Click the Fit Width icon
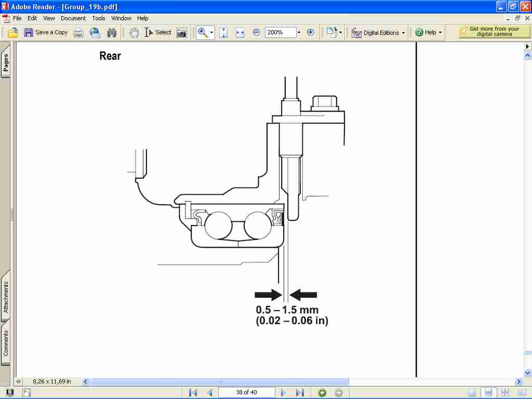 tap(240, 33)
